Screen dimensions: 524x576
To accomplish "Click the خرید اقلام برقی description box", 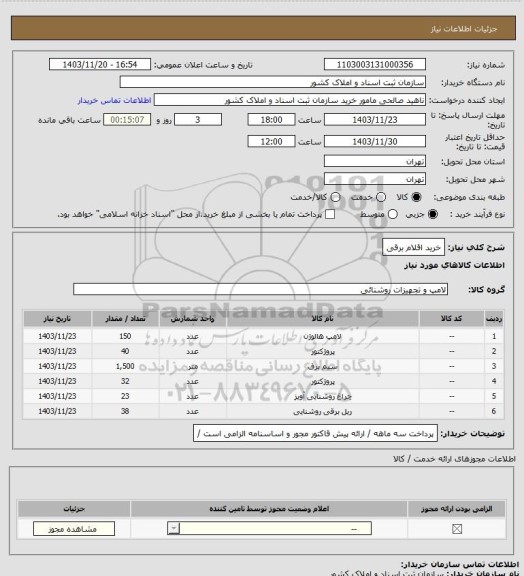I will pyautogui.click(x=413, y=248).
